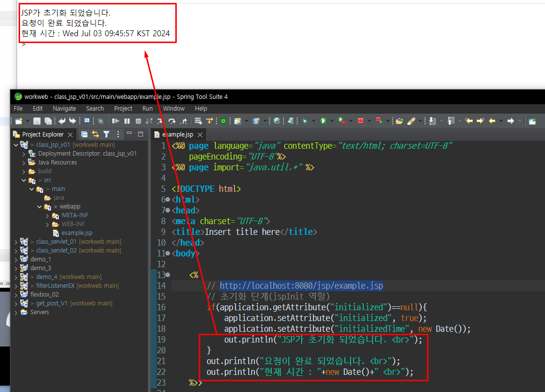Click the Open Web Browser globe icon
Image resolution: width=545 pixels, height=392 pixels.
pyautogui.click(x=277, y=121)
